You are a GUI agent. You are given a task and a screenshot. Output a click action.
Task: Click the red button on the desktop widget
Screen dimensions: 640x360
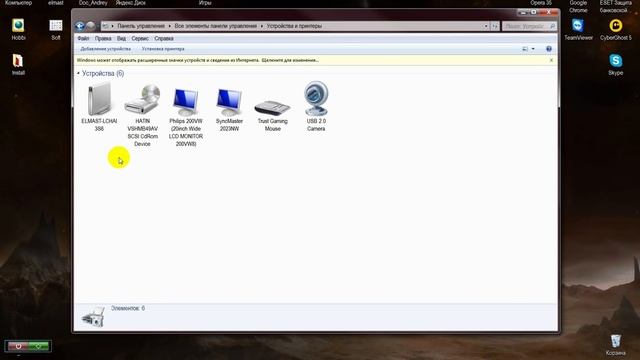click(x=18, y=347)
